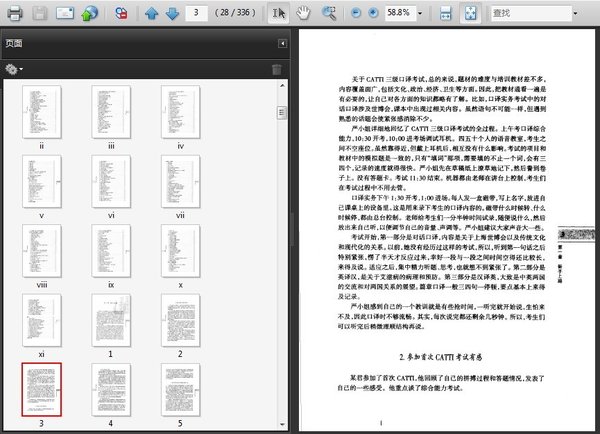Collapse the pages panel with arrow button
Viewport: 600px width, 434px height.
point(282,45)
